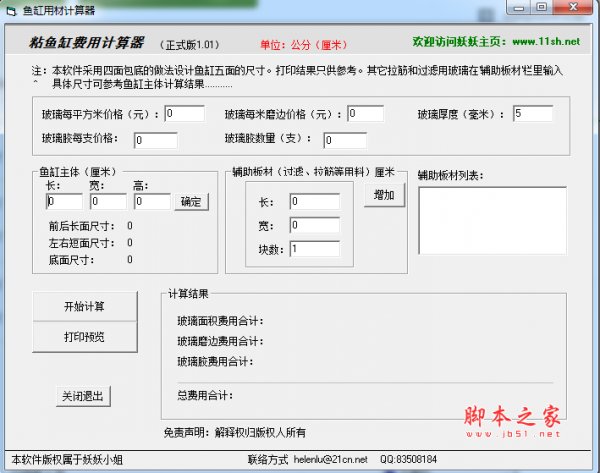The image size is (600, 473).
Task: Click the 玻璃每平方米价格 input field
Action: pyautogui.click(x=184, y=114)
